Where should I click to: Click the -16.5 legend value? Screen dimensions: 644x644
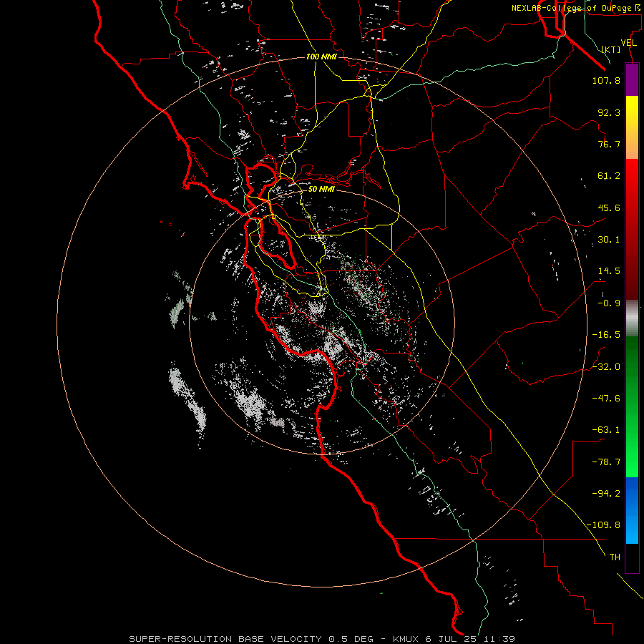(606, 335)
